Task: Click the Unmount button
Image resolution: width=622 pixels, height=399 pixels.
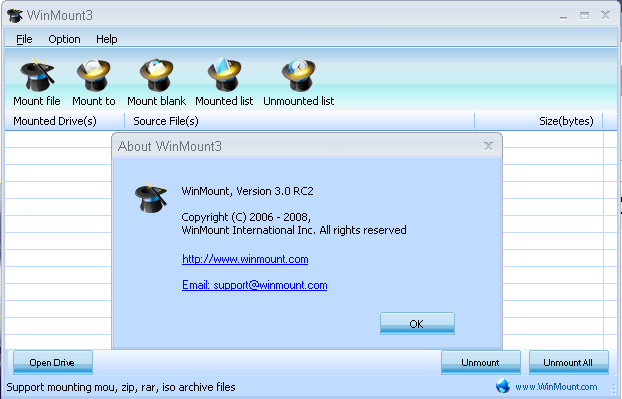Action: tap(481, 363)
